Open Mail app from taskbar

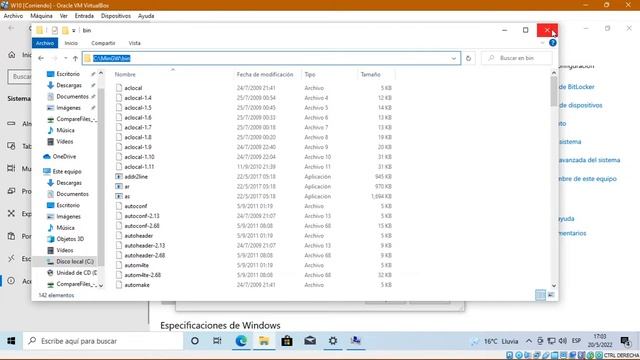(x=310, y=341)
